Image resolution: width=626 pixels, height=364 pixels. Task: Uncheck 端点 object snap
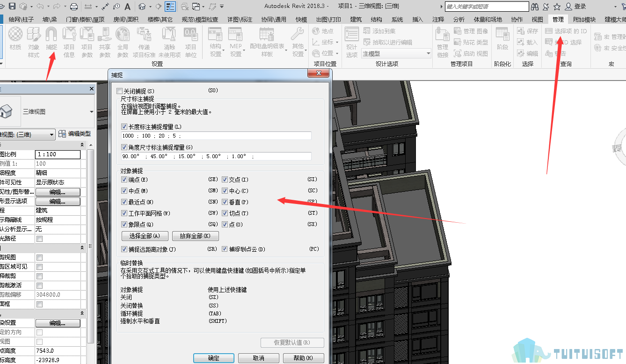pos(124,179)
